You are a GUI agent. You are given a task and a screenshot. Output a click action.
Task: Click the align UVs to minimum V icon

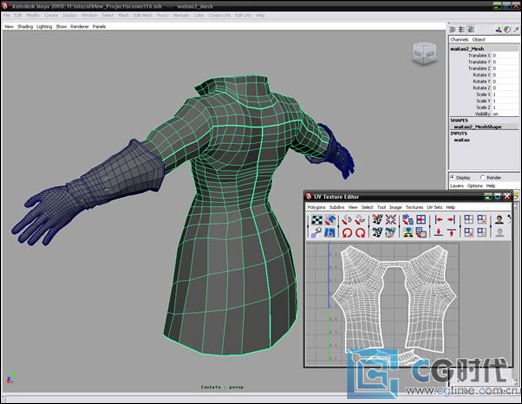tap(439, 233)
